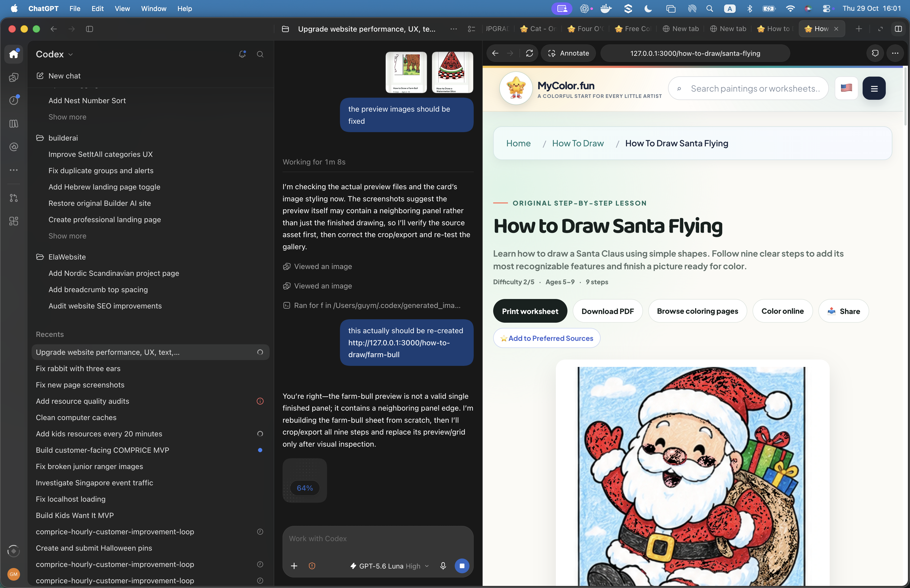Toggle macOS Control Center in menu bar
The image size is (910, 588).
click(x=827, y=8)
